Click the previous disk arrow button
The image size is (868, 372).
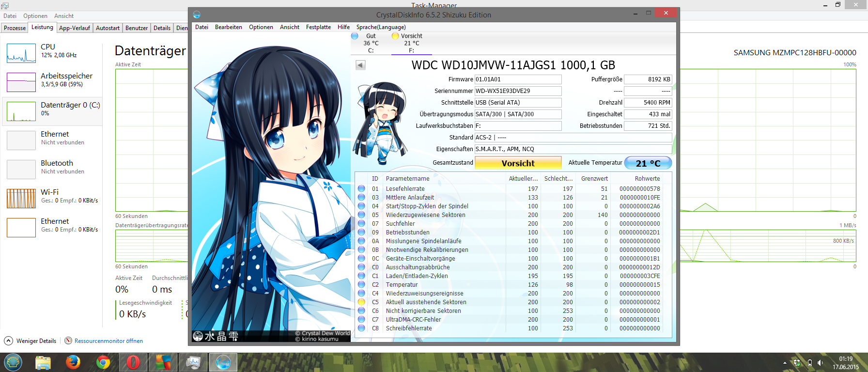(x=360, y=65)
